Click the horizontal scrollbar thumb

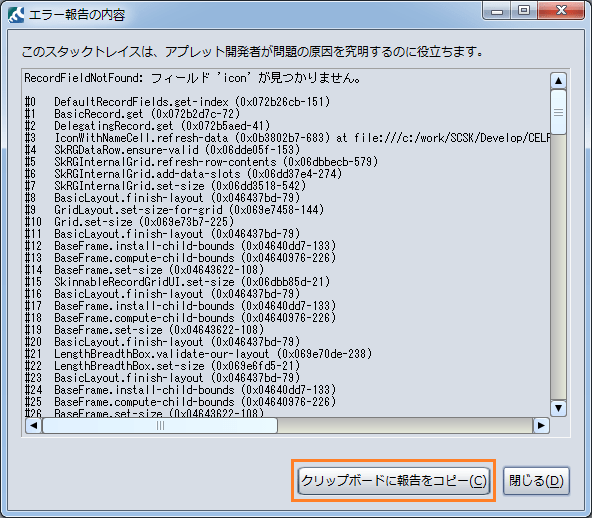[x=160, y=426]
